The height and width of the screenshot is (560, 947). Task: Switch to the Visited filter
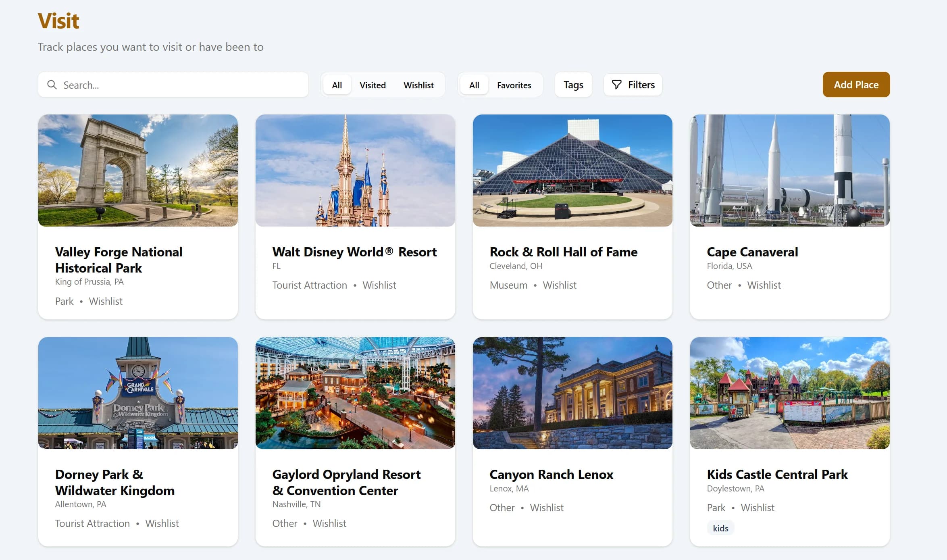tap(372, 85)
